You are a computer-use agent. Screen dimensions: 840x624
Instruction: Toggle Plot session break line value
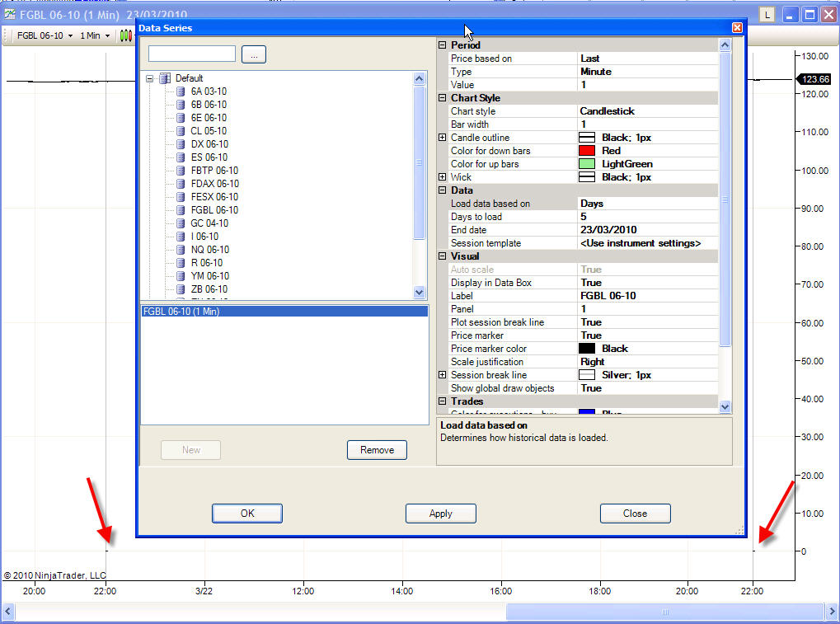click(648, 322)
